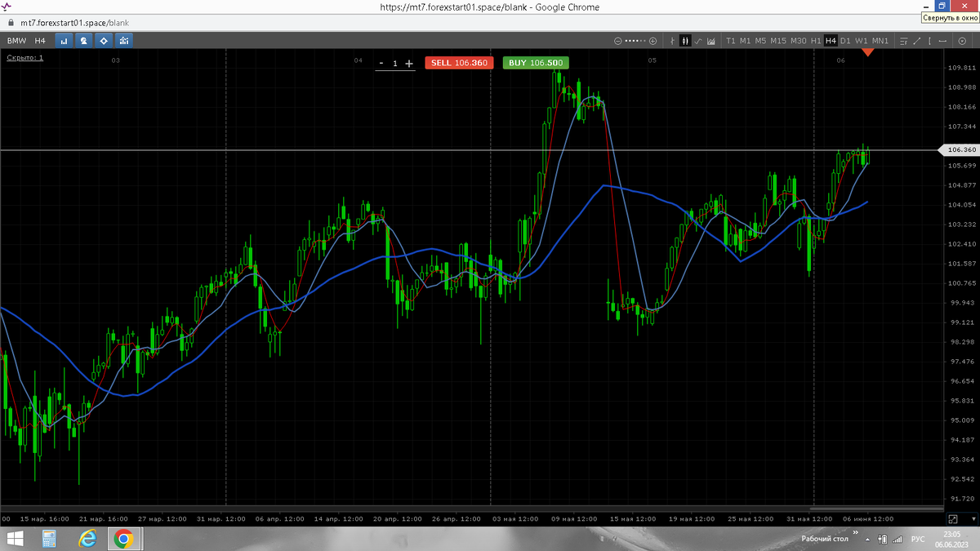Select the vertical line drawing tool
The height and width of the screenshot is (551, 980).
930,41
